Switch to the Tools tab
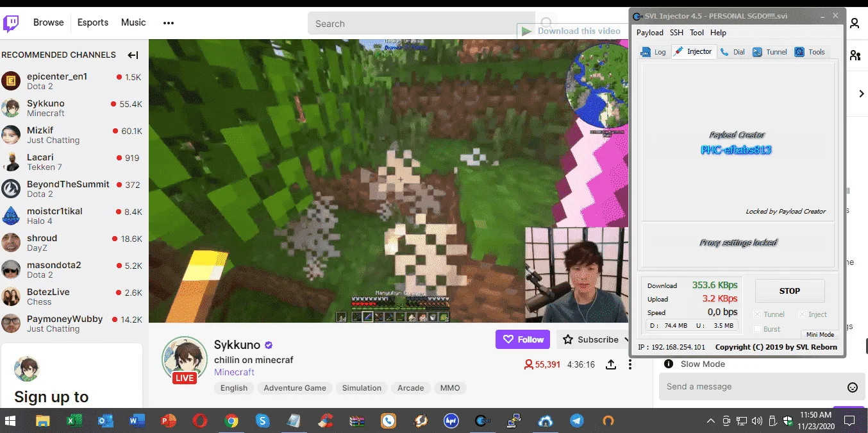The width and height of the screenshot is (868, 433). point(810,52)
